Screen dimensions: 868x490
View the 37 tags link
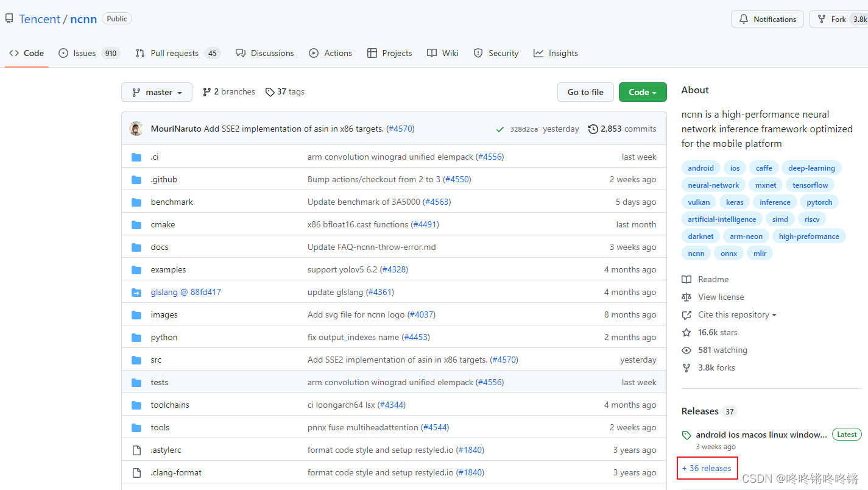point(284,91)
